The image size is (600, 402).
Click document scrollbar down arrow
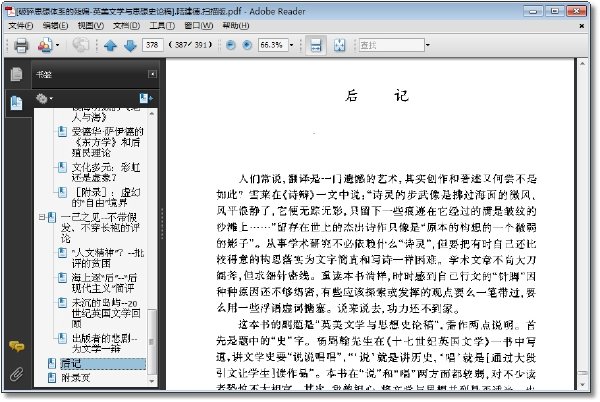point(582,385)
